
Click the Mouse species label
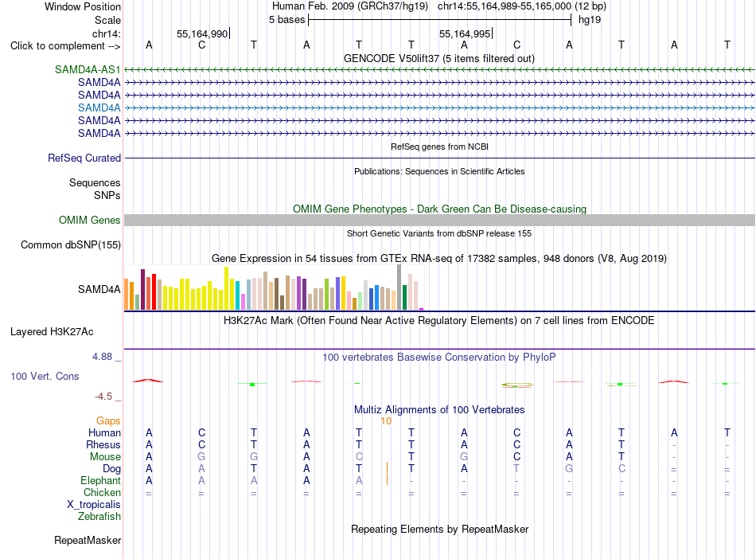point(105,456)
